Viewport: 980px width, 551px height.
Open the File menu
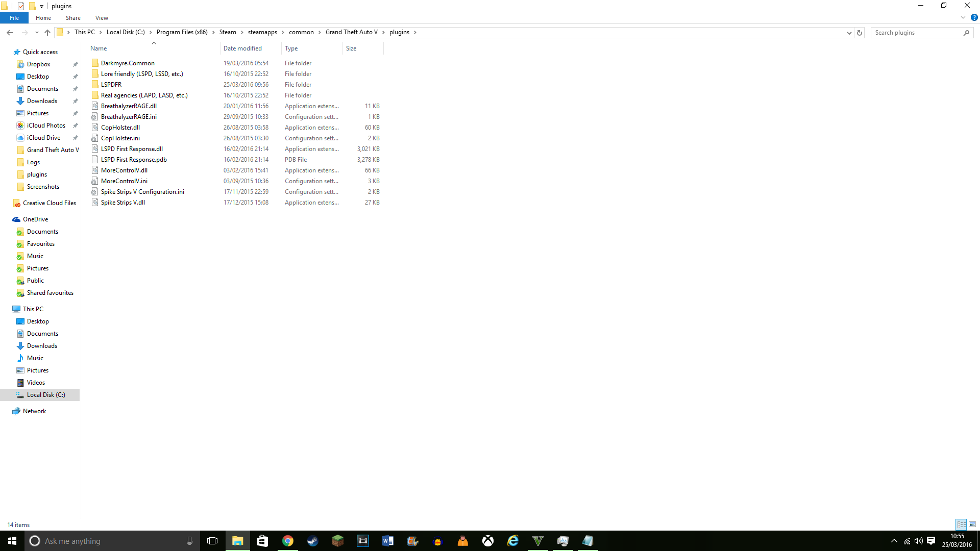tap(14, 18)
